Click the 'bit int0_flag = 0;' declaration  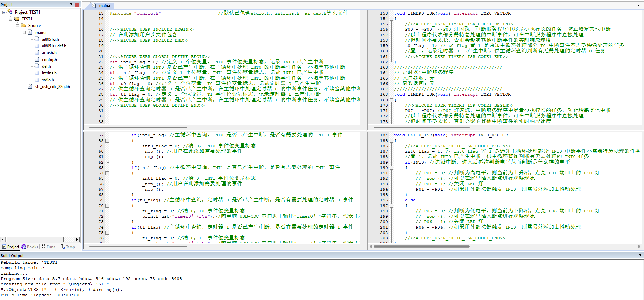[x=134, y=62]
